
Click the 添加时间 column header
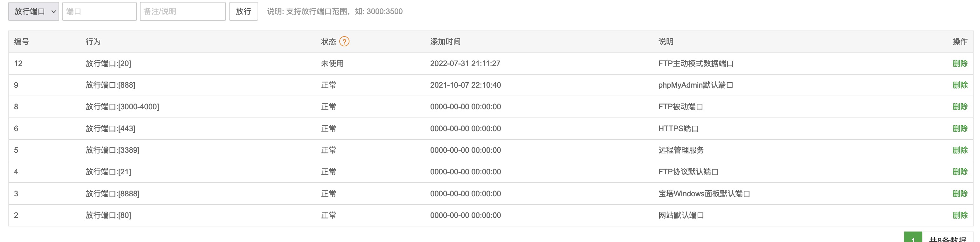point(445,41)
